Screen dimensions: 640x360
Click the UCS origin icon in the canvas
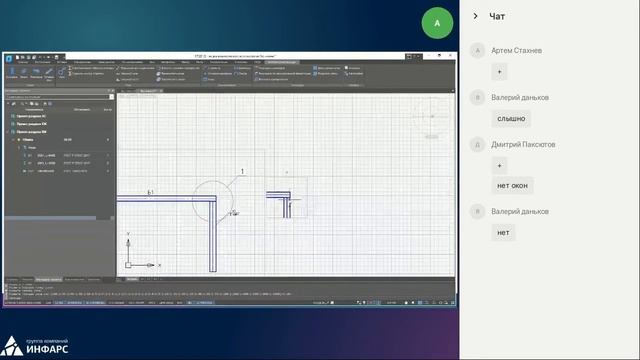click(128, 265)
